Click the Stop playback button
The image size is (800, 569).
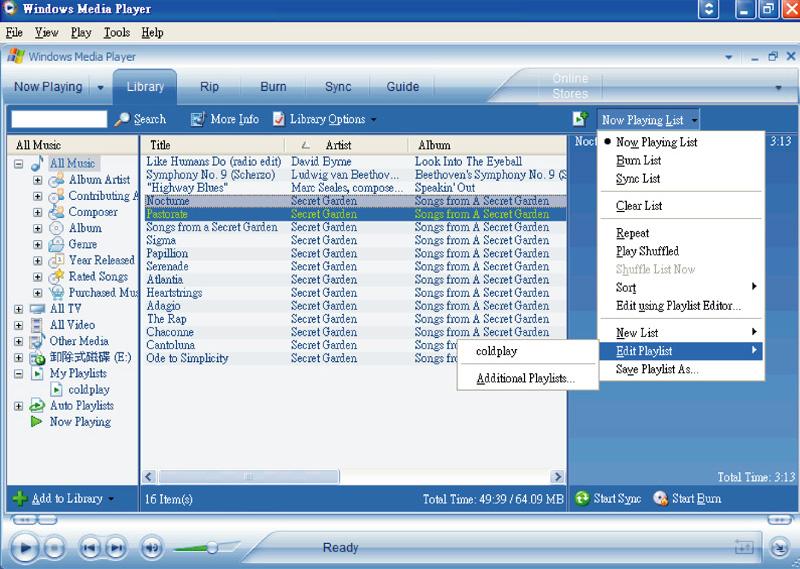[55, 549]
